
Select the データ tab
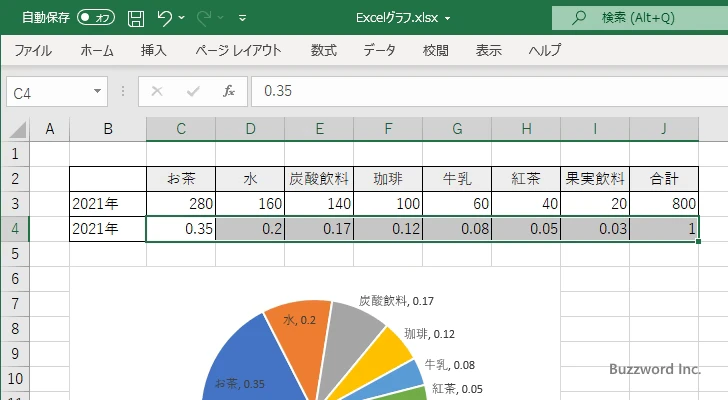[x=379, y=50]
